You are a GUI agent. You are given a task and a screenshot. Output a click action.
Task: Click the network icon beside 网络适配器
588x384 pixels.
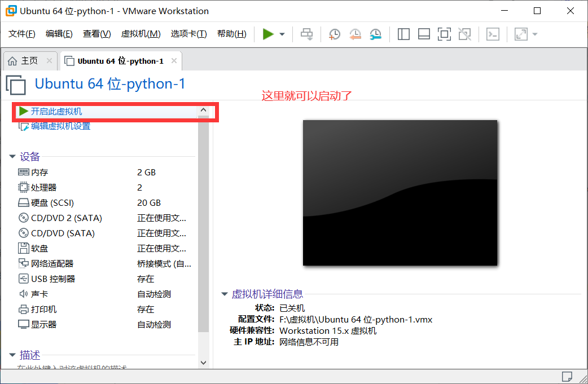tap(23, 263)
